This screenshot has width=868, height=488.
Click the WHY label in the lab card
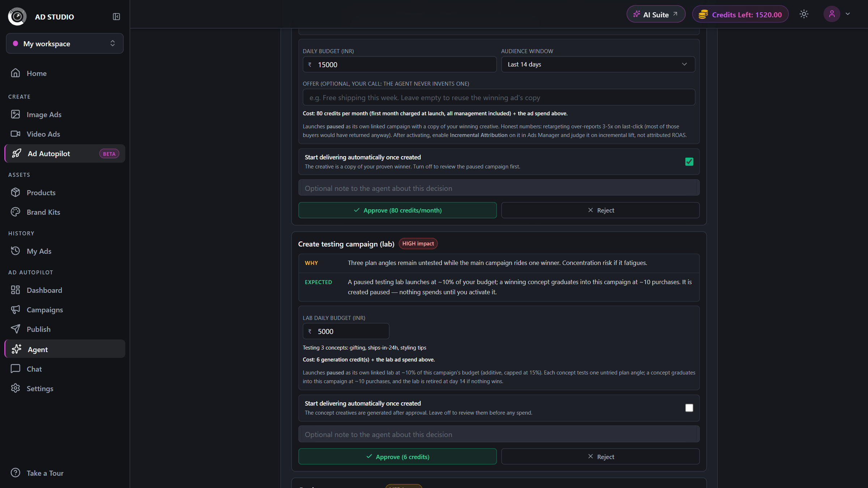tap(311, 263)
